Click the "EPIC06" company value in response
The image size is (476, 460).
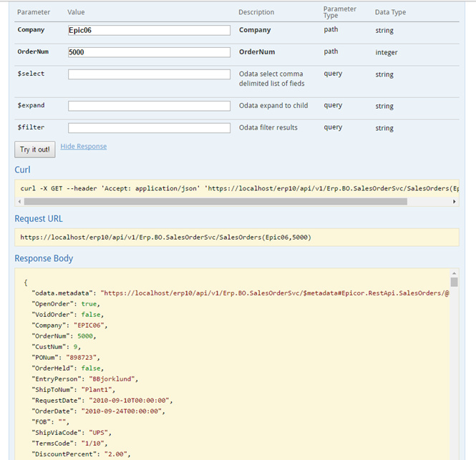pyautogui.click(x=89, y=326)
